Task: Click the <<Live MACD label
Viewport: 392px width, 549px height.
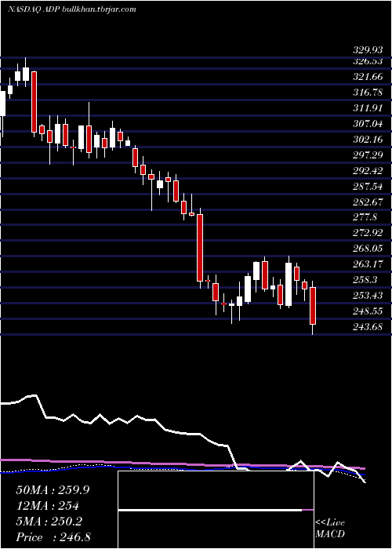Action: tap(330, 529)
